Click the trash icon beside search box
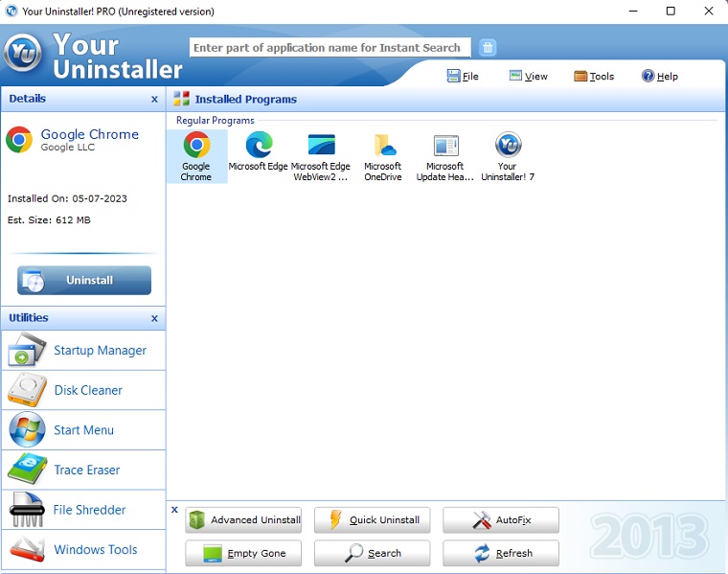The image size is (728, 574). pos(488,47)
